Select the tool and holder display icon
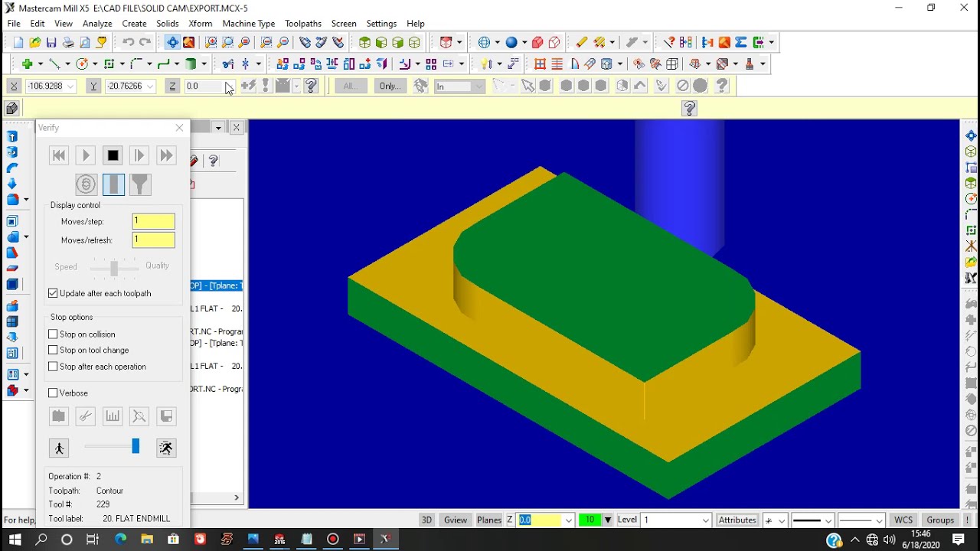 140,184
